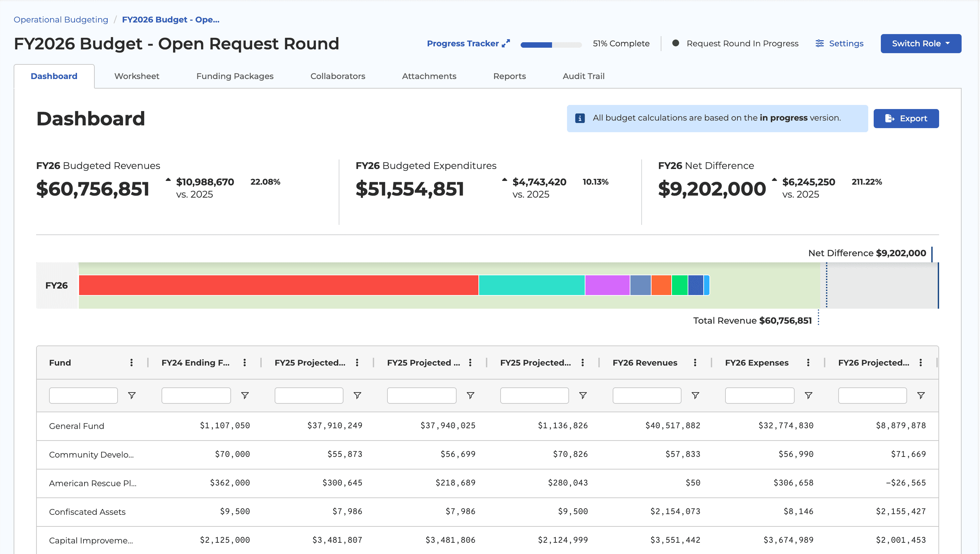Toggle the FY26 Revenues filter funnel

click(695, 395)
